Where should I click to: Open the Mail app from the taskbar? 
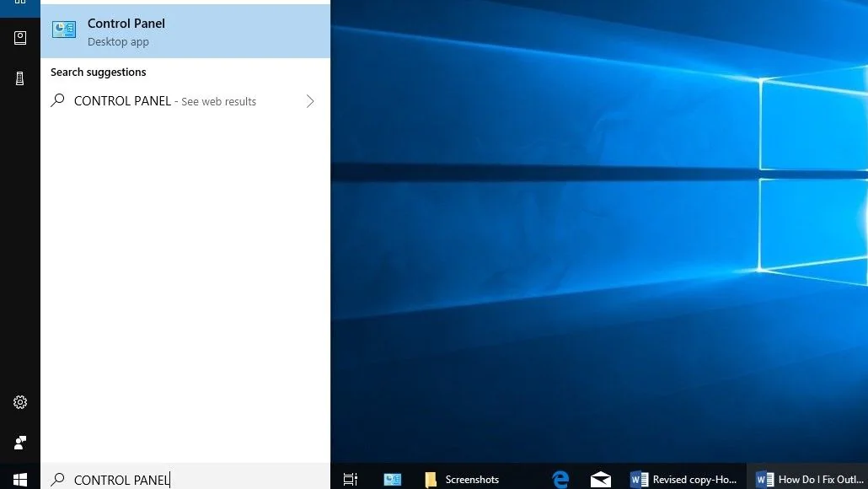coord(601,479)
